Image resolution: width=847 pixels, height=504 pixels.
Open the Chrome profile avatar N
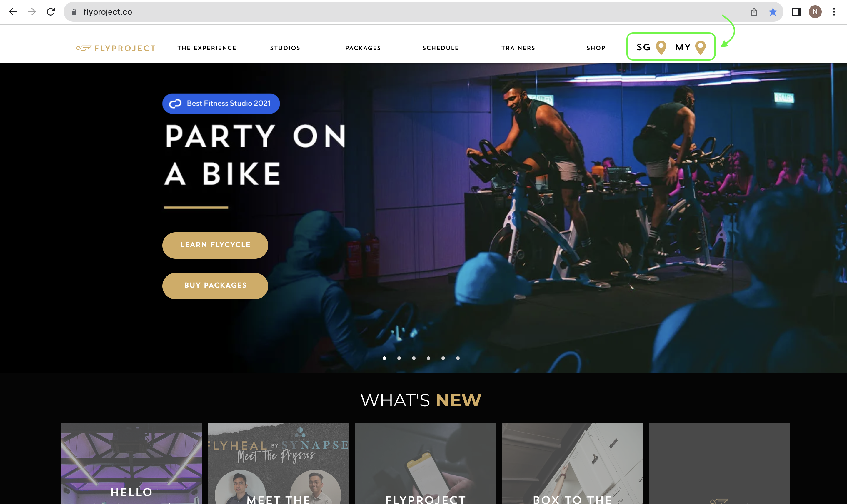[815, 12]
